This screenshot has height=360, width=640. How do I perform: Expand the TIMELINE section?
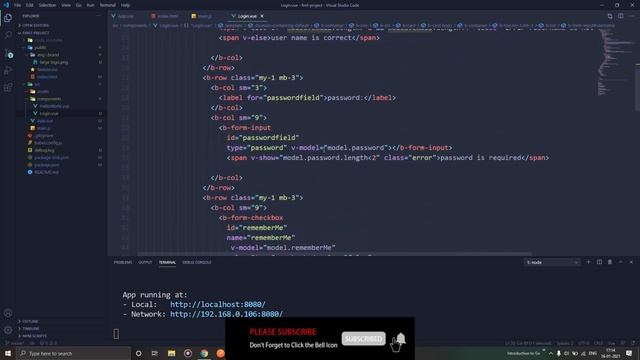click(31, 329)
